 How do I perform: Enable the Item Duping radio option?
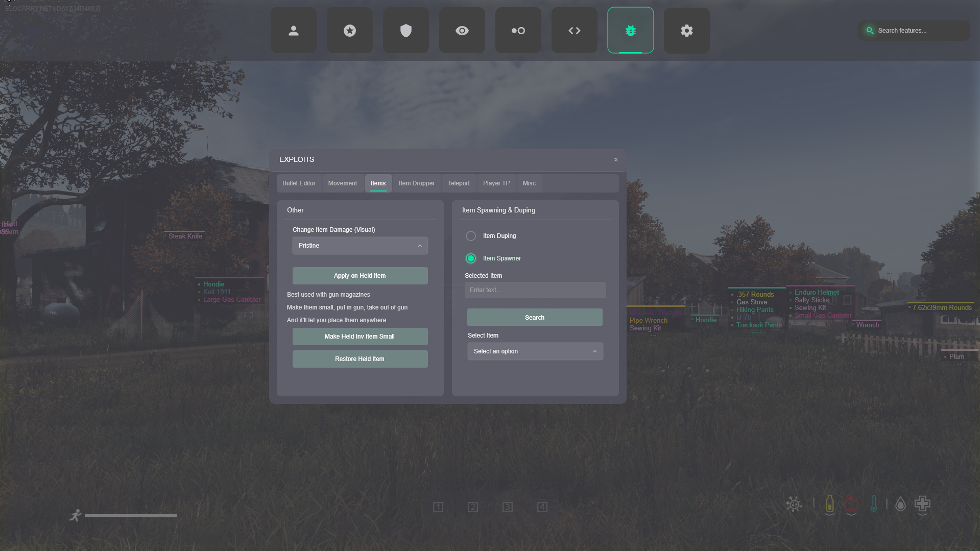coord(471,236)
